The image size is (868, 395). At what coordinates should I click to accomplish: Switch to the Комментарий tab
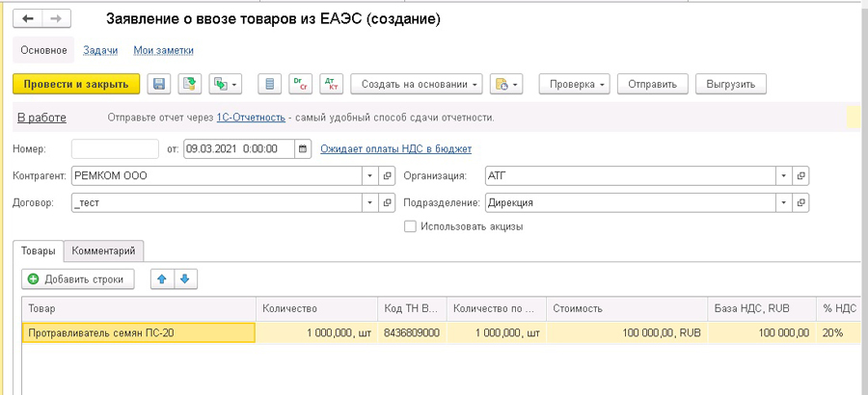(x=103, y=250)
